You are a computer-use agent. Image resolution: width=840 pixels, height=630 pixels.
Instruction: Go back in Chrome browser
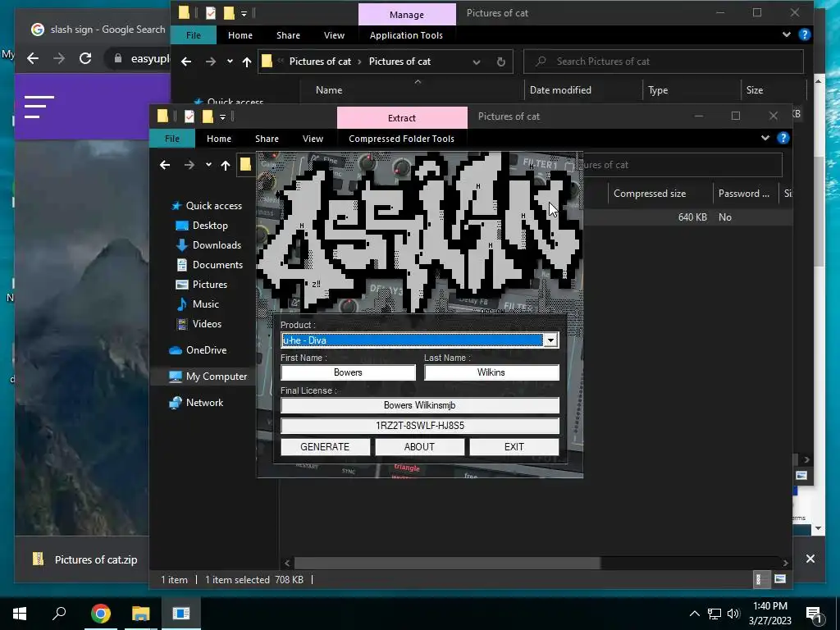tap(33, 58)
